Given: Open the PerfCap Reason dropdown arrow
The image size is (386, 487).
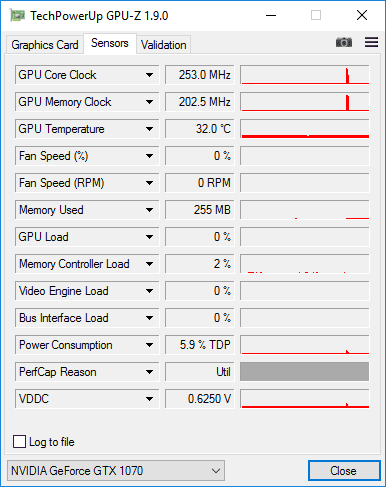Looking at the screenshot, I should [x=149, y=372].
